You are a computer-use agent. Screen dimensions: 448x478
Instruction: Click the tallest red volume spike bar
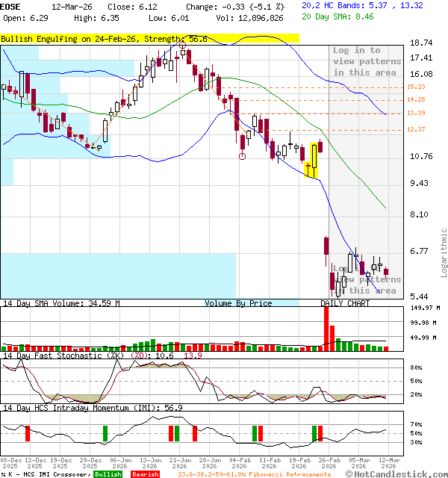pos(326,328)
